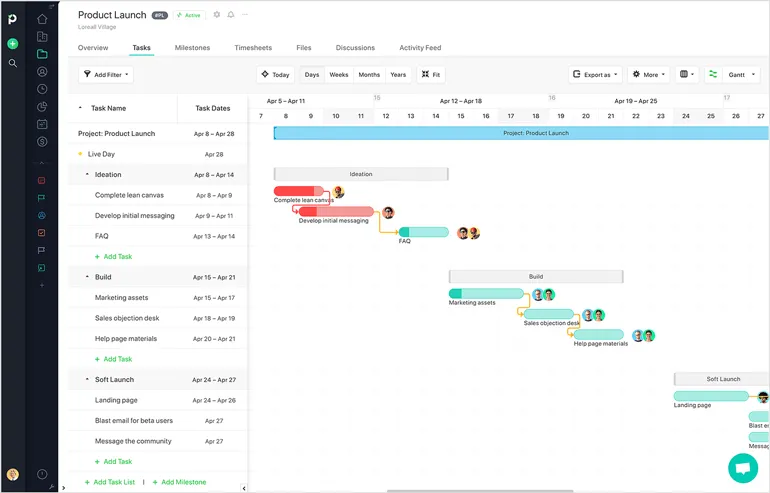Image resolution: width=770 pixels, height=493 pixels.
Task: Click the Active status badge
Action: tap(190, 15)
